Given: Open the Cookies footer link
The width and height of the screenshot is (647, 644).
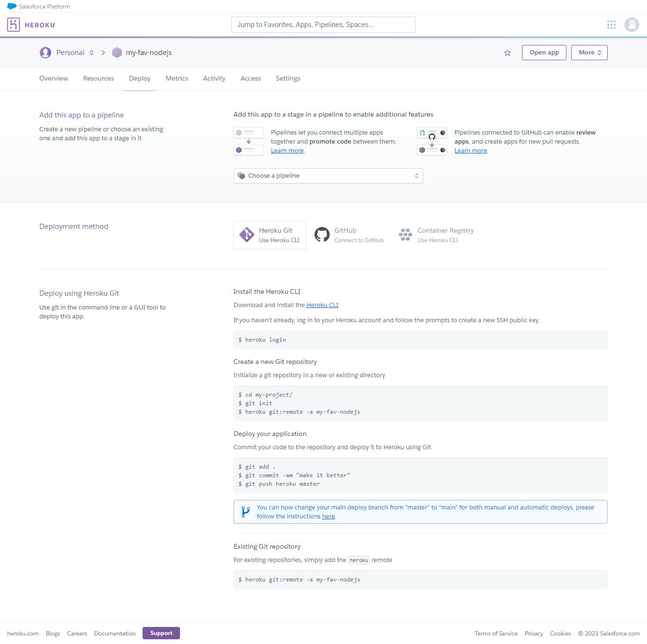Looking at the screenshot, I should (x=560, y=634).
